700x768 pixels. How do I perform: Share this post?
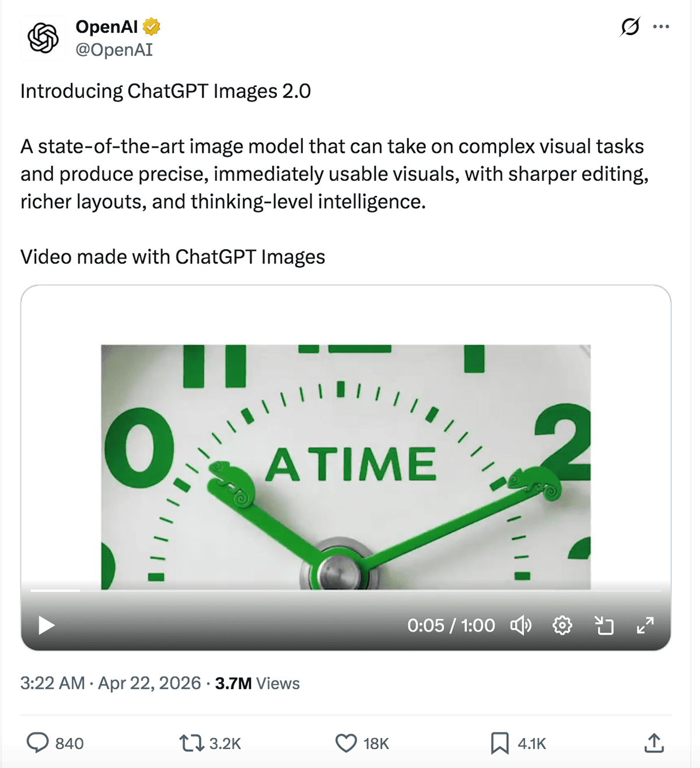click(x=654, y=743)
